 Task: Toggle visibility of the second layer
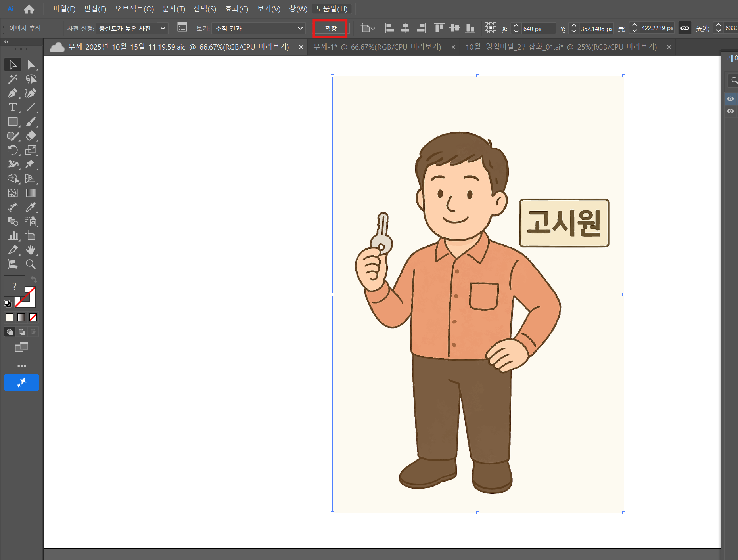730,111
